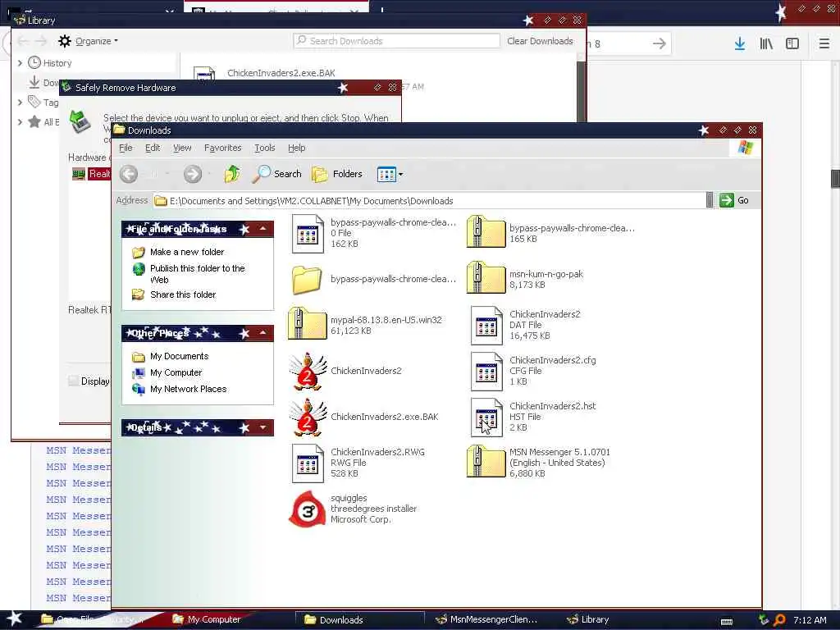Open the Favorites menu in Downloads window
The width and height of the screenshot is (840, 630).
tap(223, 148)
